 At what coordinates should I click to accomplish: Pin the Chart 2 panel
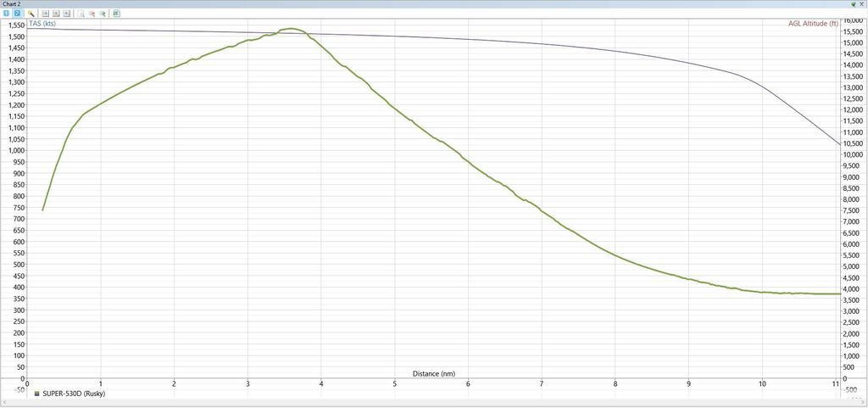tap(853, 4)
